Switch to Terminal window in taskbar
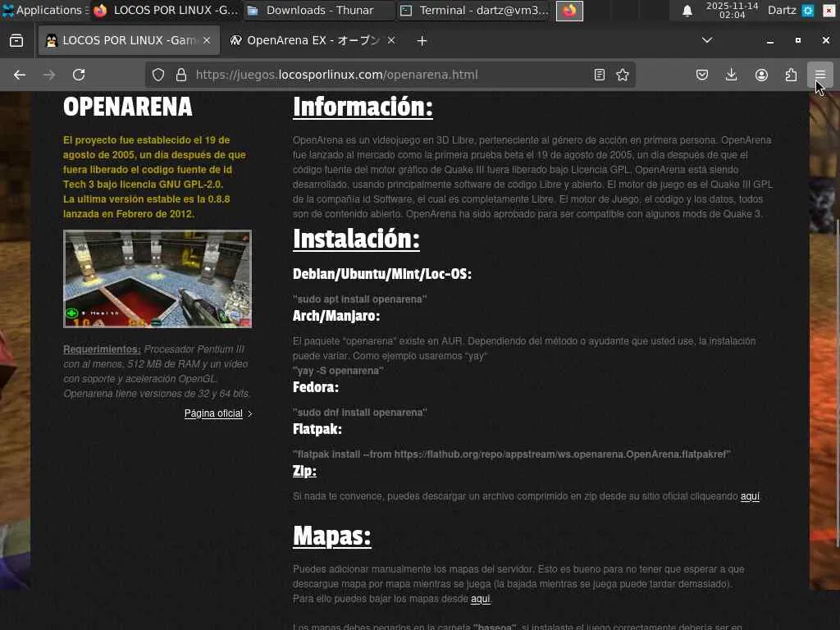 (x=475, y=10)
